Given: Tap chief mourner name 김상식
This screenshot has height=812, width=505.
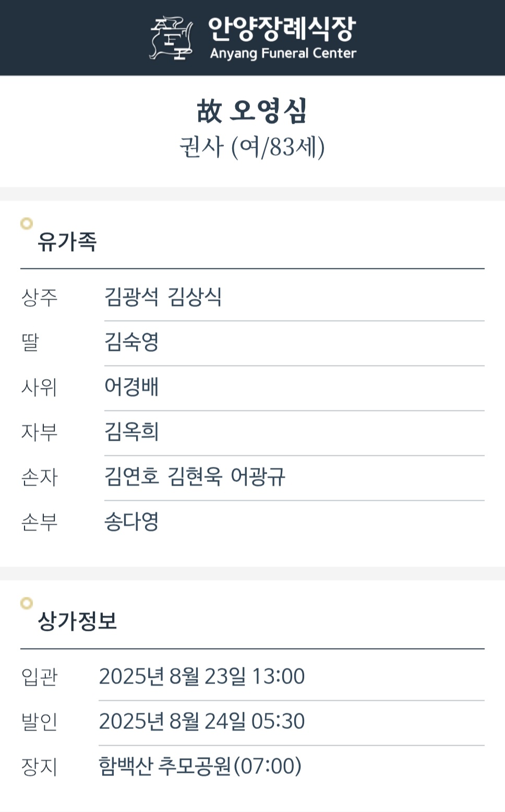Looking at the screenshot, I should point(195,297).
